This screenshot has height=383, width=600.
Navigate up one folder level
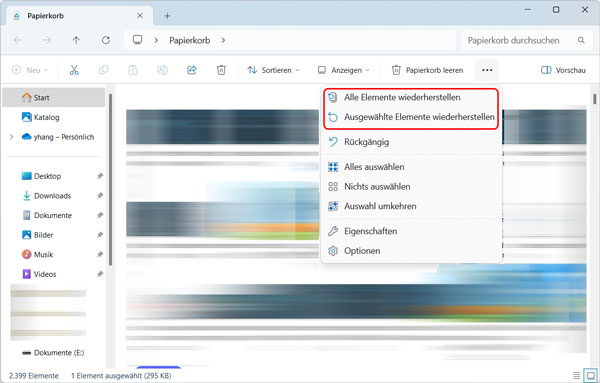(76, 40)
